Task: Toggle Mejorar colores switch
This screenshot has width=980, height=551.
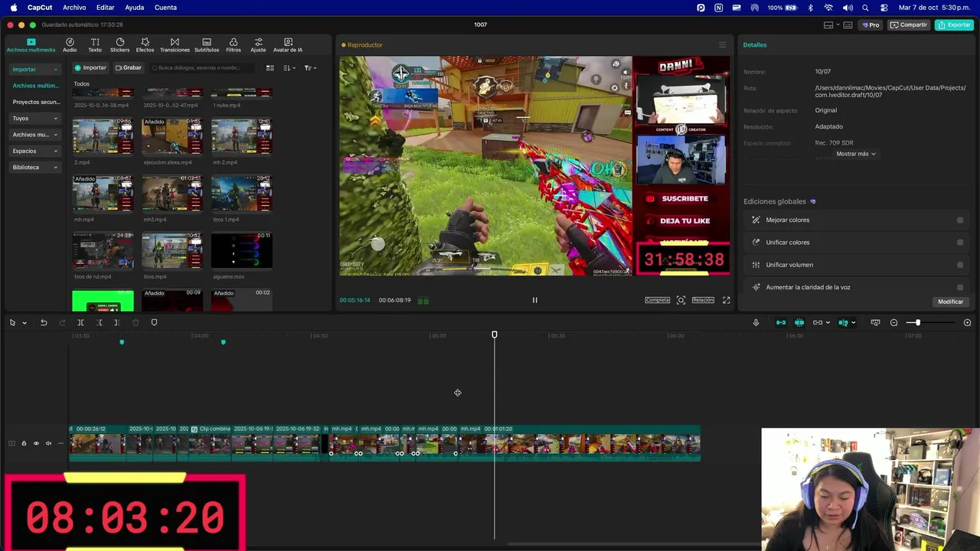Action: 960,220
